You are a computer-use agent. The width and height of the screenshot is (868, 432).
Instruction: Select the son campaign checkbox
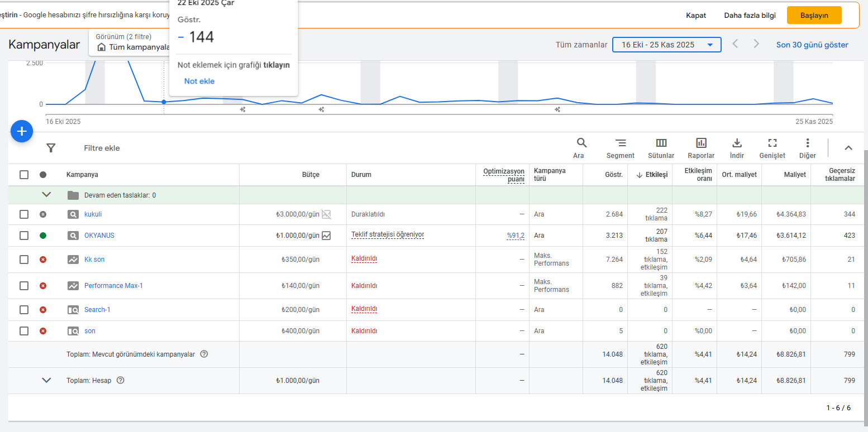(x=24, y=331)
